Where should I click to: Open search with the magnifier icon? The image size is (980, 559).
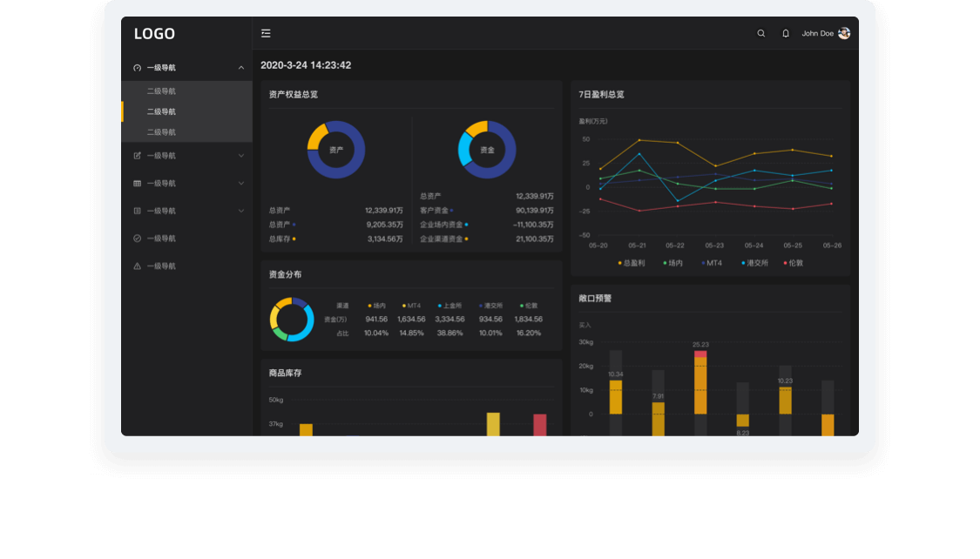click(x=760, y=33)
